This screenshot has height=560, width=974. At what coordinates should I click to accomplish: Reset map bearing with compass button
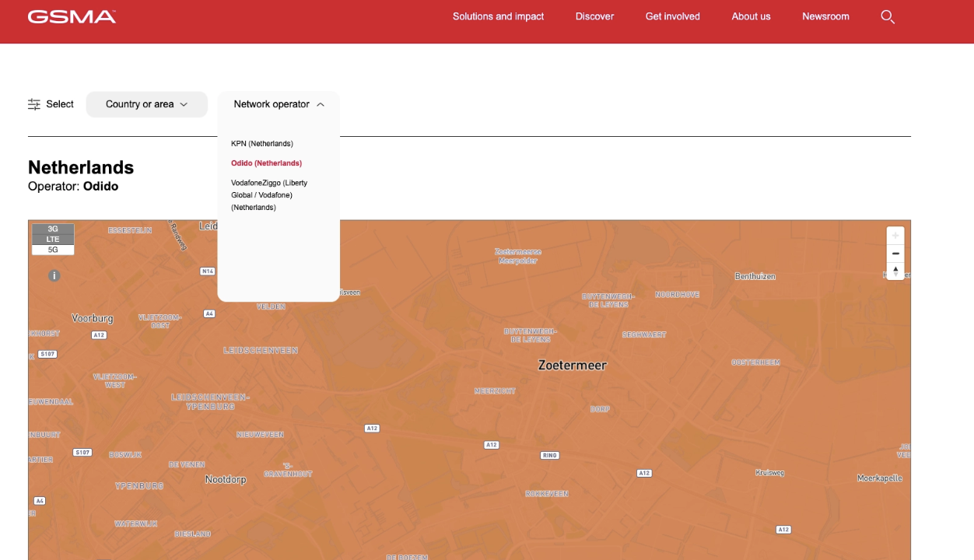[895, 271]
